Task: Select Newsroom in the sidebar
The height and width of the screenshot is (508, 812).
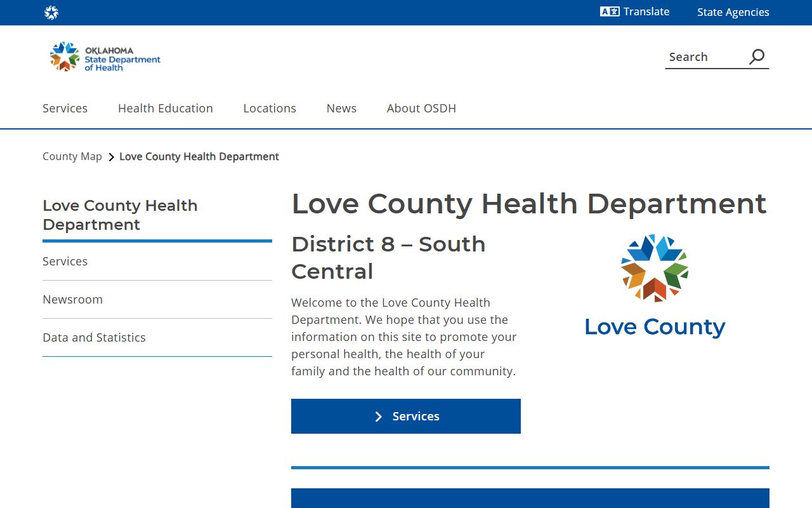Action: 157,299
